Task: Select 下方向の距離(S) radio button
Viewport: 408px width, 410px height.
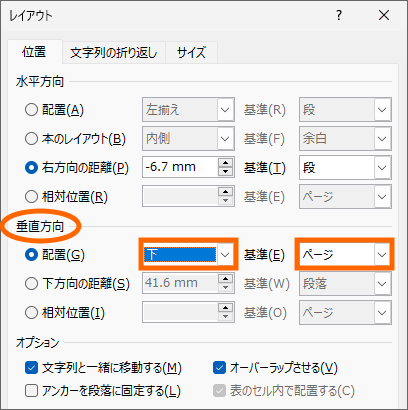Action: [x=31, y=284]
